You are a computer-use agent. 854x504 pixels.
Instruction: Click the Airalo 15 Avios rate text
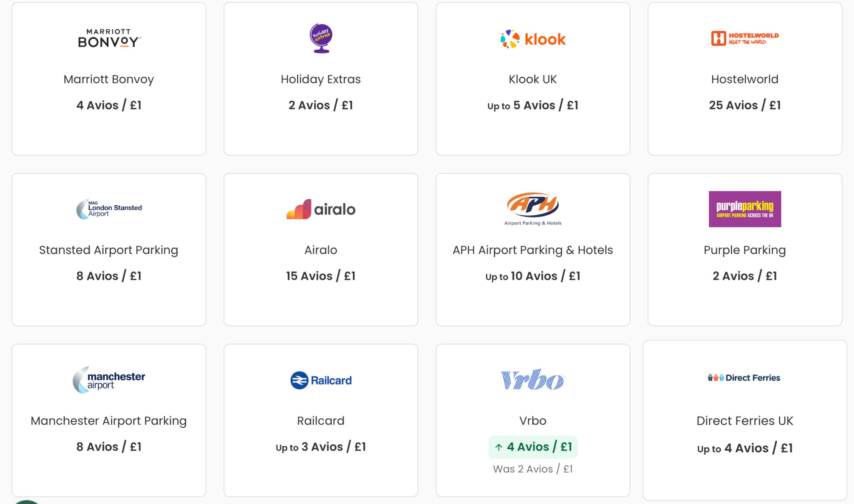[321, 276]
